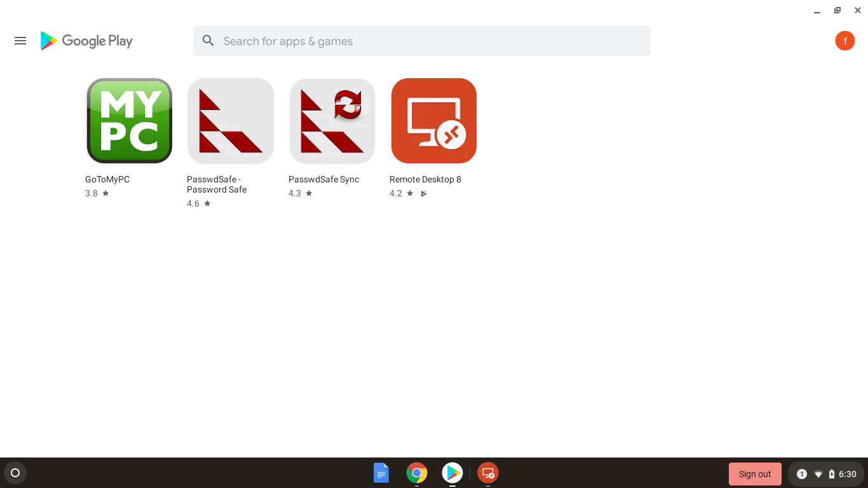The image size is (868, 488).
Task: Click the GoToMyPC title text
Action: [x=107, y=179]
